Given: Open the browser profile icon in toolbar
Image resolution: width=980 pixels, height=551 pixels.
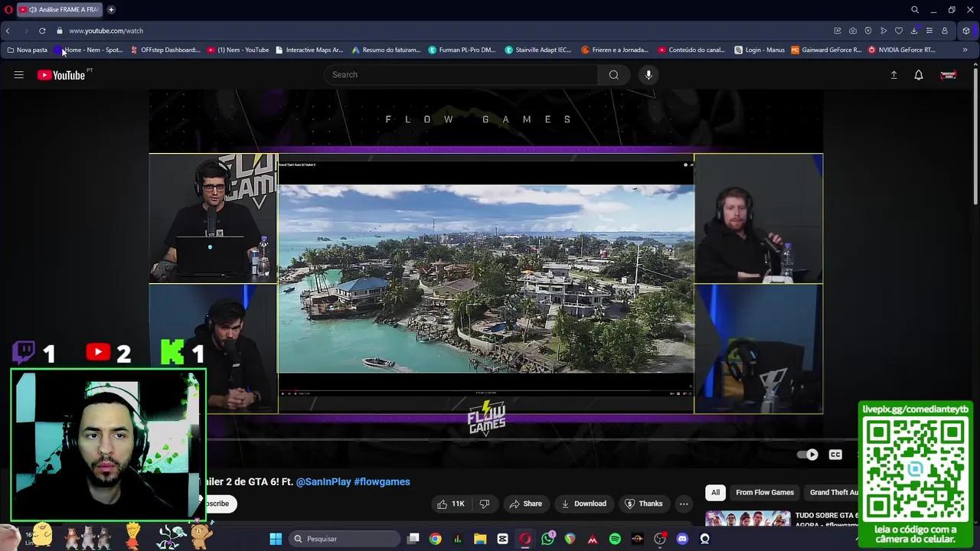Looking at the screenshot, I should [945, 31].
